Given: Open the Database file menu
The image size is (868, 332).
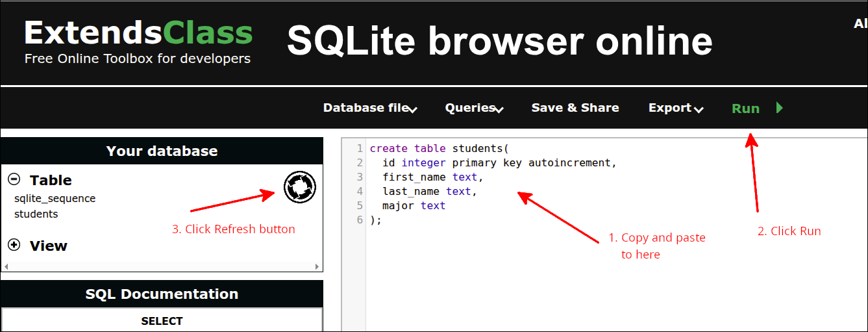Looking at the screenshot, I should [x=370, y=108].
